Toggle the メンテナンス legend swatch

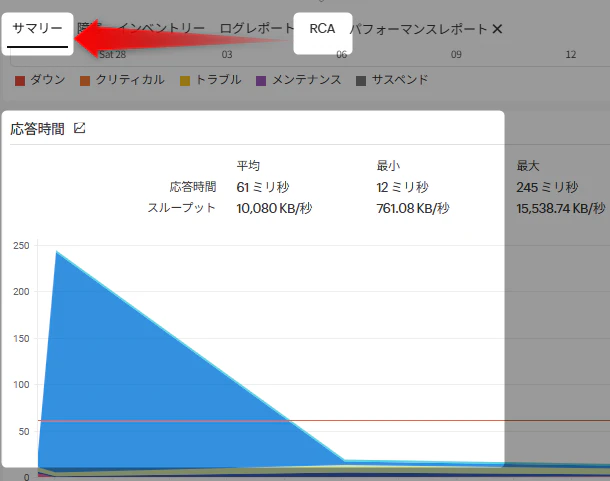click(x=261, y=81)
